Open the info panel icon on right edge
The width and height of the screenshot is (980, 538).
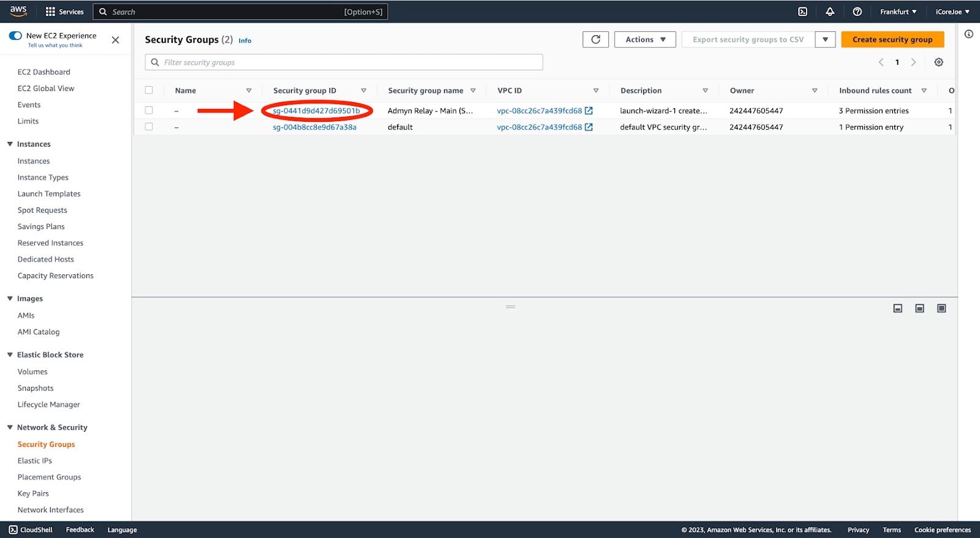coord(968,34)
